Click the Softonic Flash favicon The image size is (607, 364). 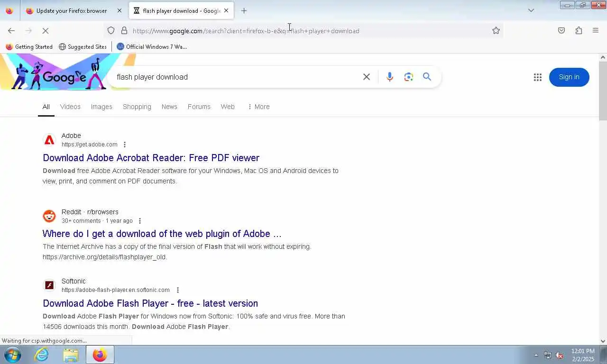pos(49,285)
